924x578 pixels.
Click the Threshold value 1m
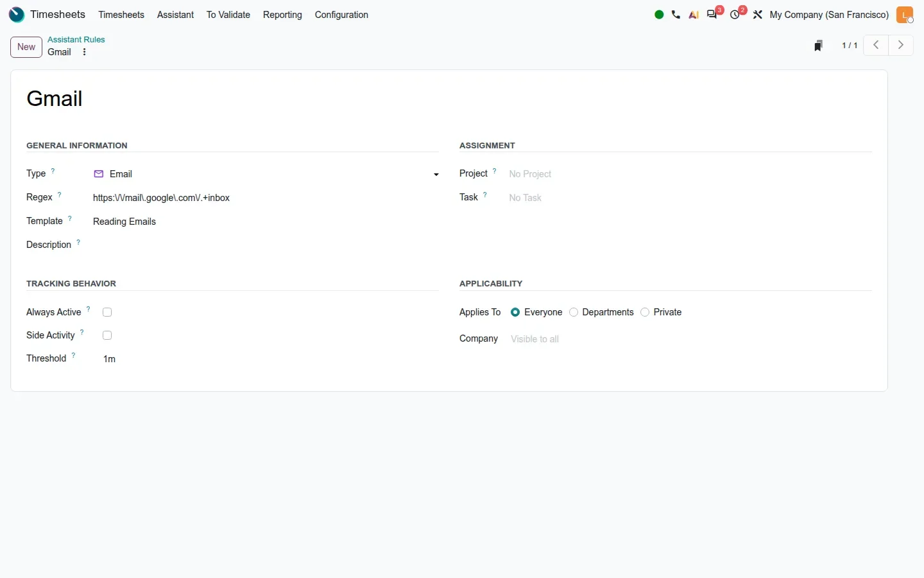pyautogui.click(x=110, y=359)
